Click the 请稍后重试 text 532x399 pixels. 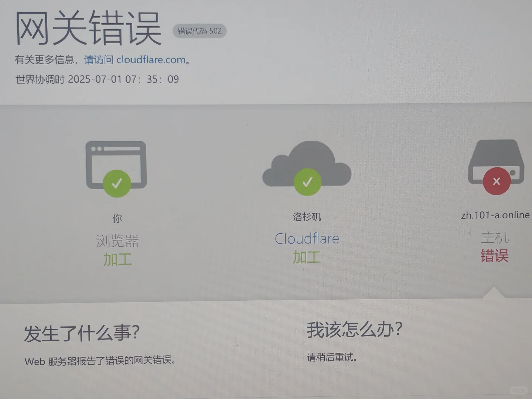[x=332, y=357]
